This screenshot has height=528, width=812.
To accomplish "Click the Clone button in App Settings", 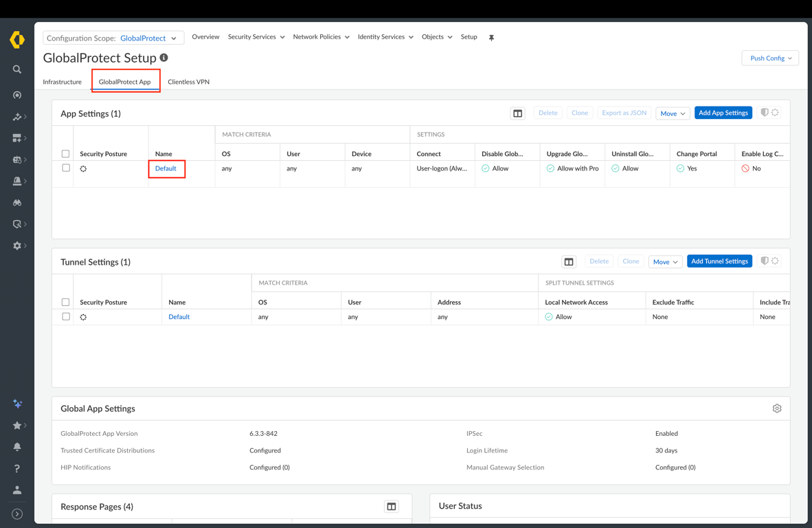I will (580, 113).
